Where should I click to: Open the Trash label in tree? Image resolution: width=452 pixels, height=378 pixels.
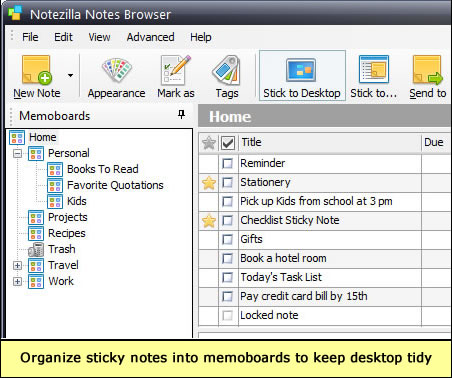pos(62,249)
